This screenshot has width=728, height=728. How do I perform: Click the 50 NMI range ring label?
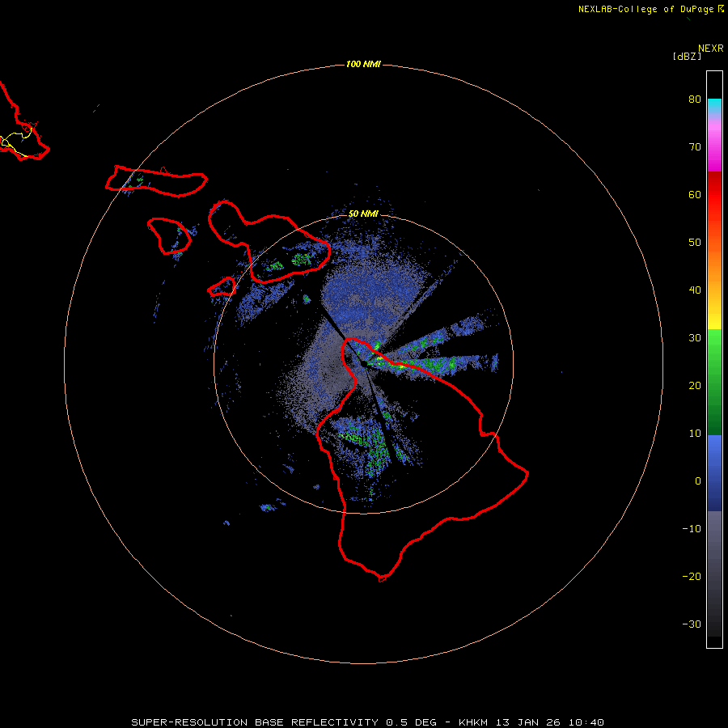[x=363, y=214]
